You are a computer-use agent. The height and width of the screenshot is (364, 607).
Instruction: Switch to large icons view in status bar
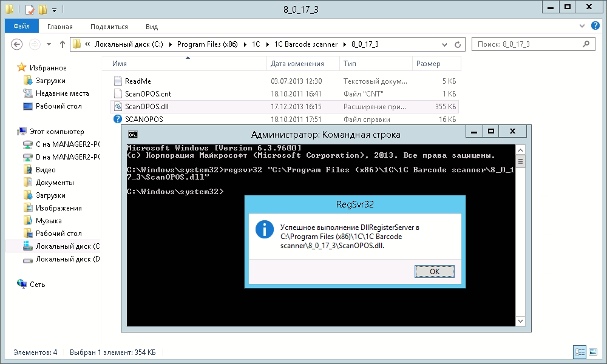pos(592,352)
